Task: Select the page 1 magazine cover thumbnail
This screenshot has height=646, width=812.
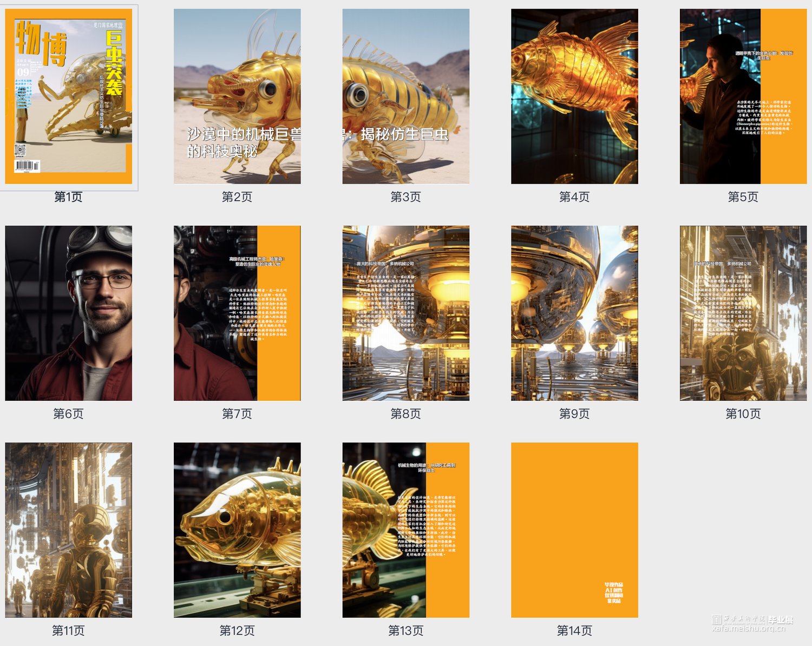Action: [x=69, y=96]
